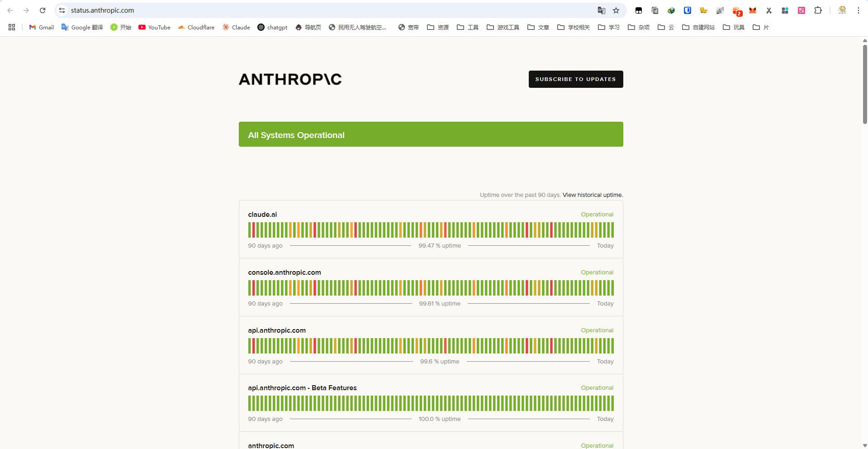This screenshot has width=868, height=449.
Task: Open the 开始 bookmark
Action: click(121, 27)
